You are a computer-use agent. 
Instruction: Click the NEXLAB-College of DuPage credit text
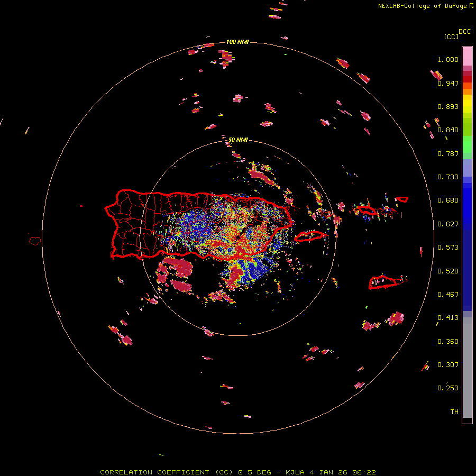(422, 6)
